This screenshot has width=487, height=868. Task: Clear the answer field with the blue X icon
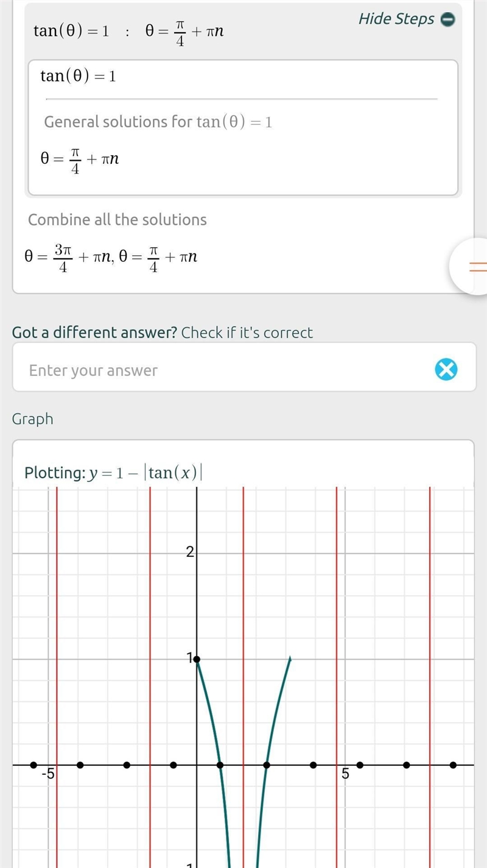pos(446,369)
